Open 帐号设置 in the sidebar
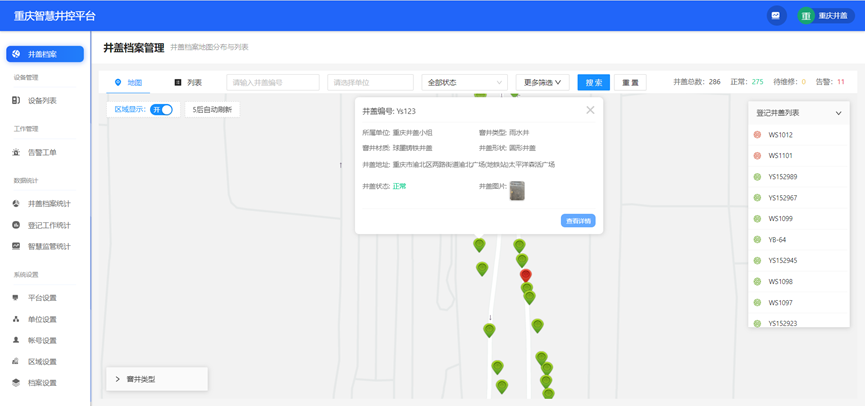865x406 pixels. [41, 341]
